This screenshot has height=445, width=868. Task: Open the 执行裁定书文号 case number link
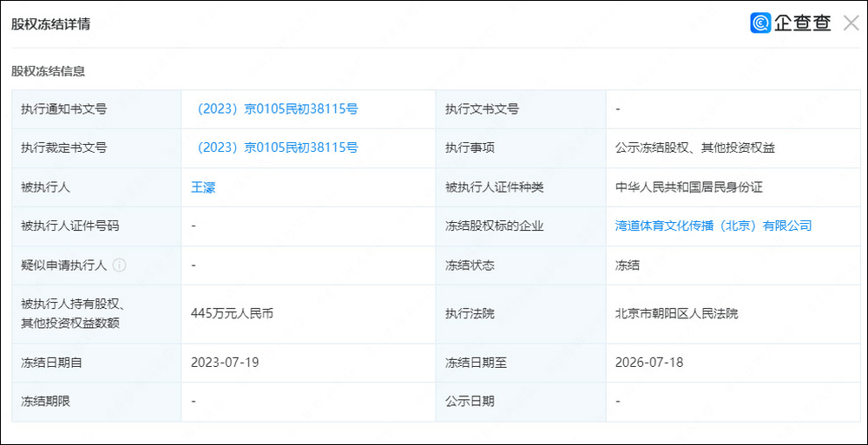point(274,147)
